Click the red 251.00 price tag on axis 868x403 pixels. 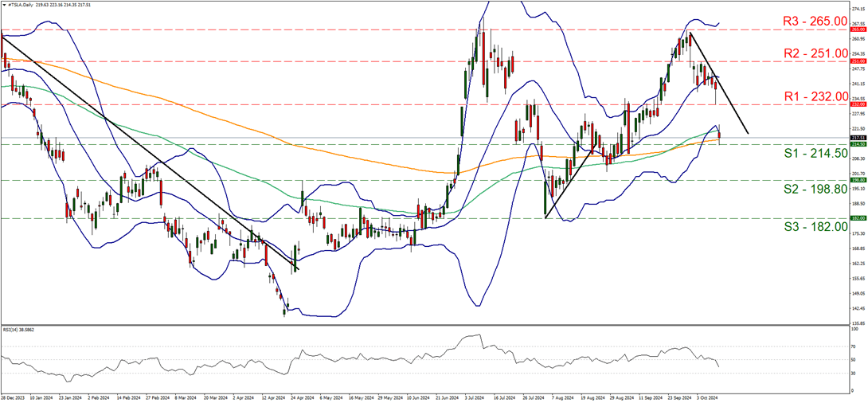coord(858,61)
